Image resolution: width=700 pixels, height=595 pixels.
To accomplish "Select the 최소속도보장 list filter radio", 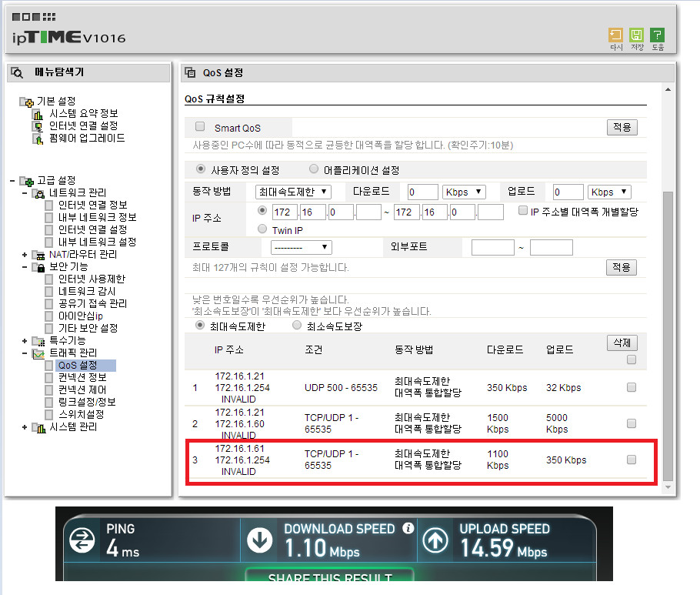I will pyautogui.click(x=297, y=325).
